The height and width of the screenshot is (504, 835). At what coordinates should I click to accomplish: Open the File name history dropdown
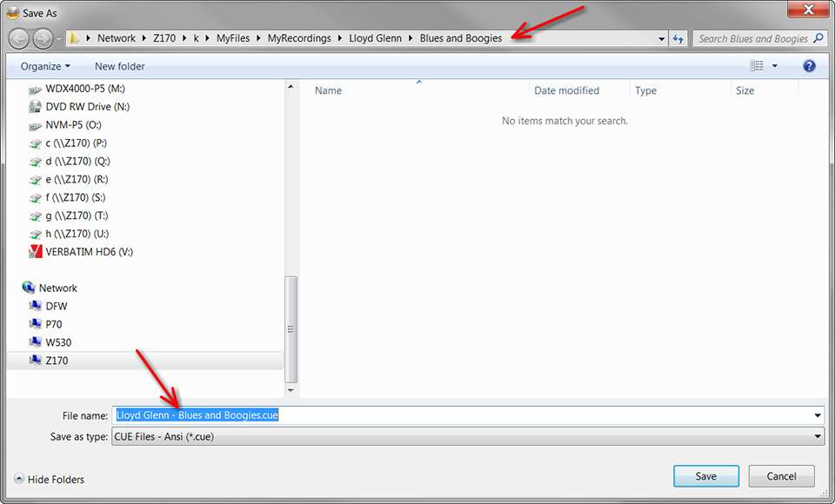(x=818, y=415)
